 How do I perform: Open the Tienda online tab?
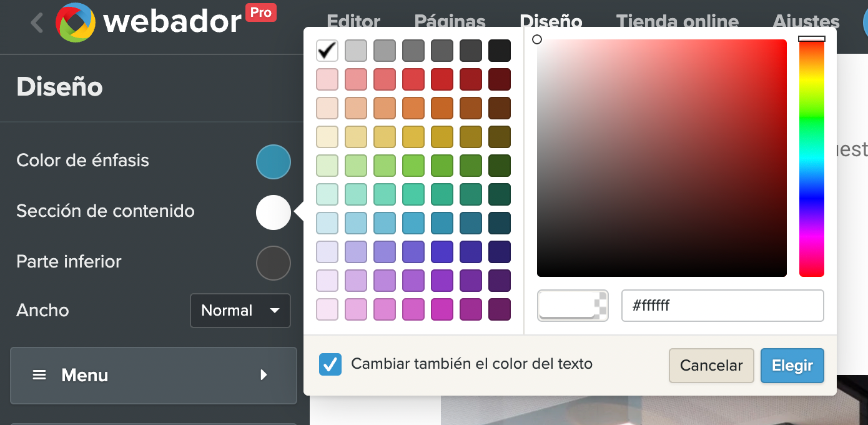[677, 22]
